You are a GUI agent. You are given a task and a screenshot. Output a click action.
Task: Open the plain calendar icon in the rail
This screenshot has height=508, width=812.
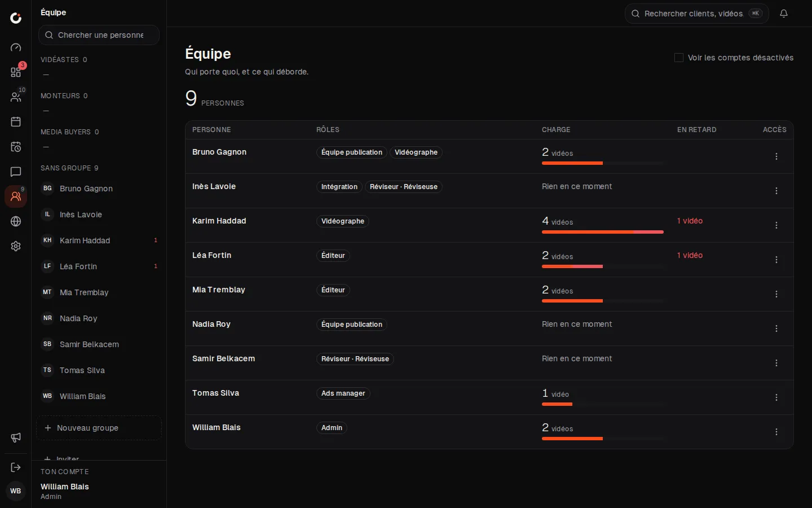click(x=16, y=122)
